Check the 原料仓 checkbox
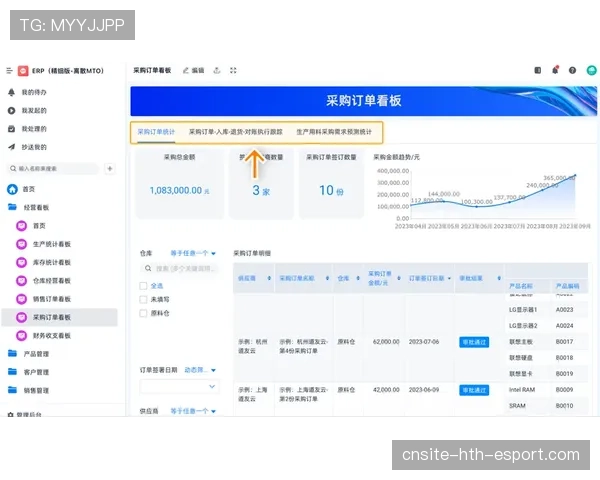600x480 pixels. 143,313
